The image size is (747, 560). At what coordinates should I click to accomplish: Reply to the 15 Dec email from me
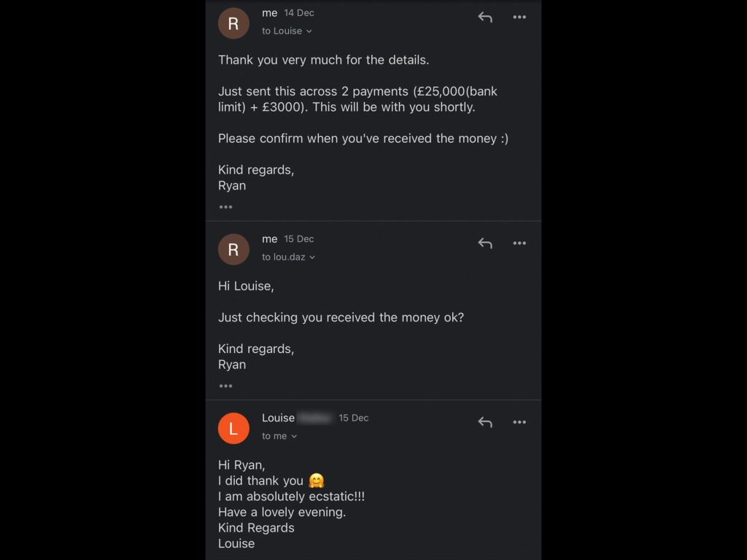485,244
